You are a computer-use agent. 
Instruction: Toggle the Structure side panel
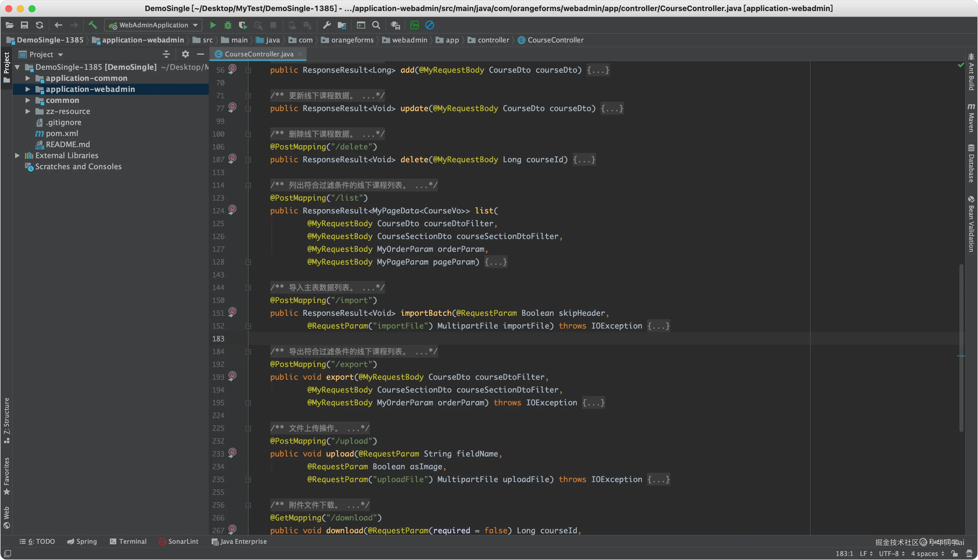coord(6,420)
